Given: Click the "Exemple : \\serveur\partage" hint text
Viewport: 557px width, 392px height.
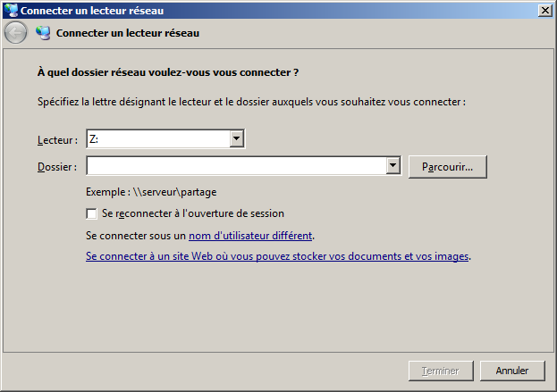Looking at the screenshot, I should click(151, 192).
